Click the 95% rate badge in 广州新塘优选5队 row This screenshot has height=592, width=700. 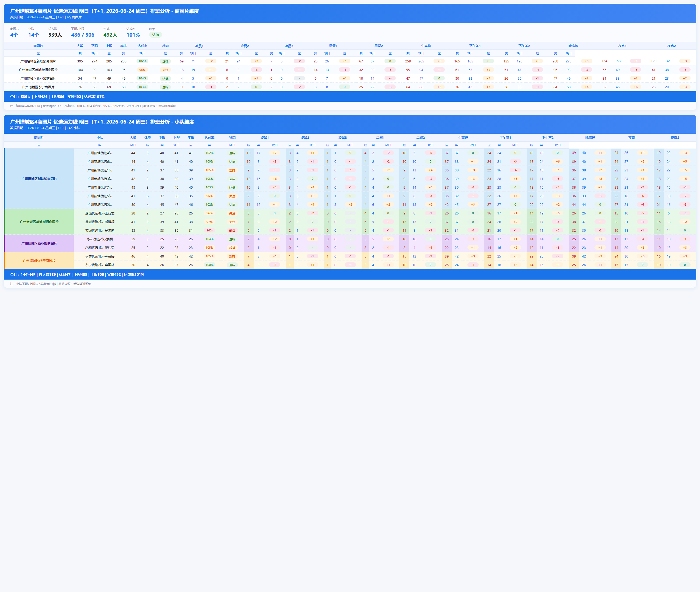click(x=209, y=196)
